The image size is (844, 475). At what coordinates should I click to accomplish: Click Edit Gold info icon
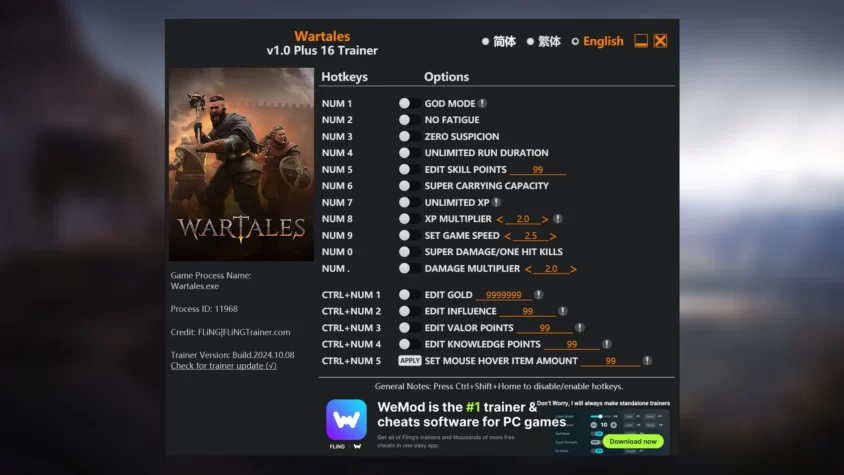point(538,295)
